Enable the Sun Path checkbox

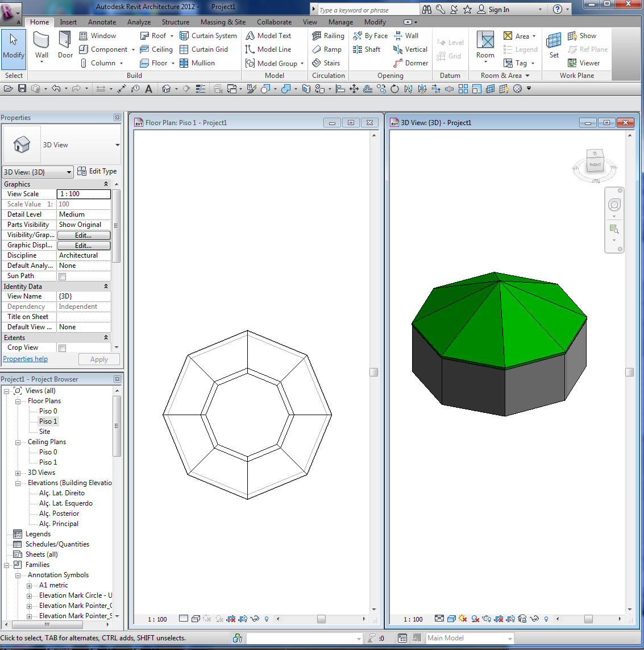(x=63, y=276)
